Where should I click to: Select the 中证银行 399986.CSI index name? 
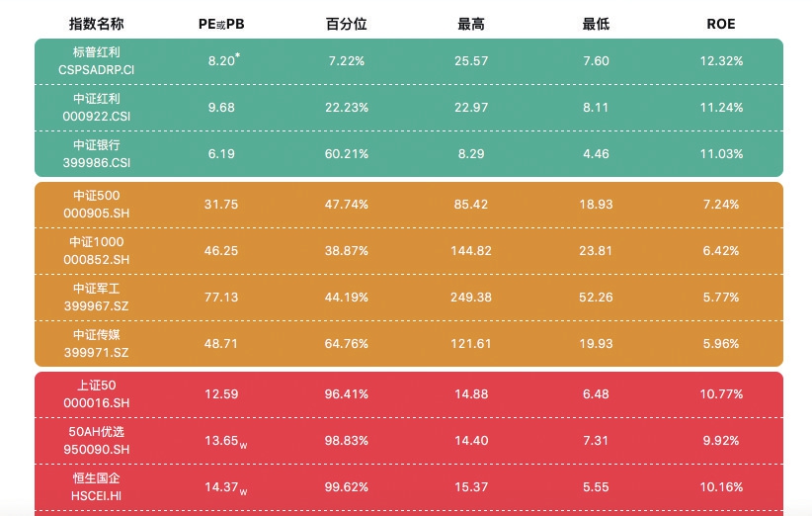click(97, 154)
